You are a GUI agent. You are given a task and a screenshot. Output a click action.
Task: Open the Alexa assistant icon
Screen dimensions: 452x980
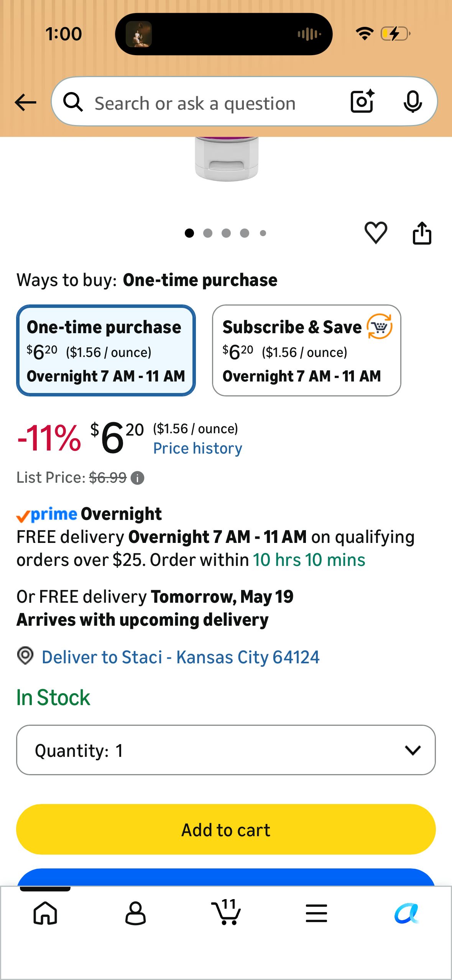pyautogui.click(x=407, y=913)
